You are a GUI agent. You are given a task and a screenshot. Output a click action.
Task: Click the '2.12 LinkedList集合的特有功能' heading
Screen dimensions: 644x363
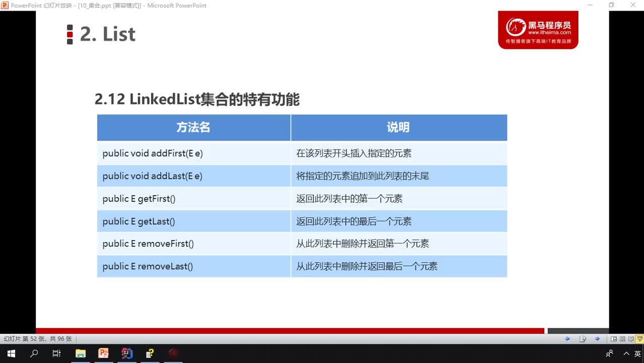tap(197, 99)
